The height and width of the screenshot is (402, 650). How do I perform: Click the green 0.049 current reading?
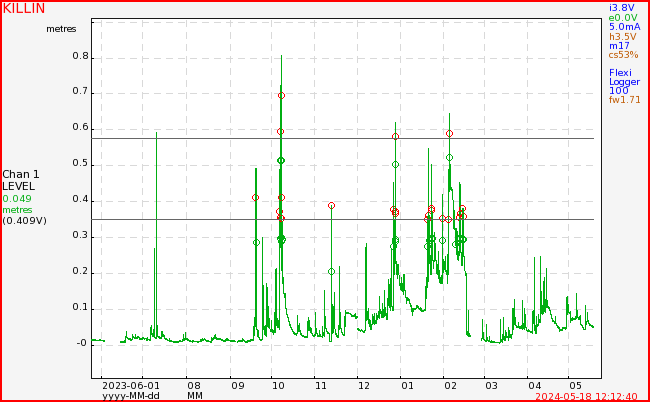pos(17,199)
